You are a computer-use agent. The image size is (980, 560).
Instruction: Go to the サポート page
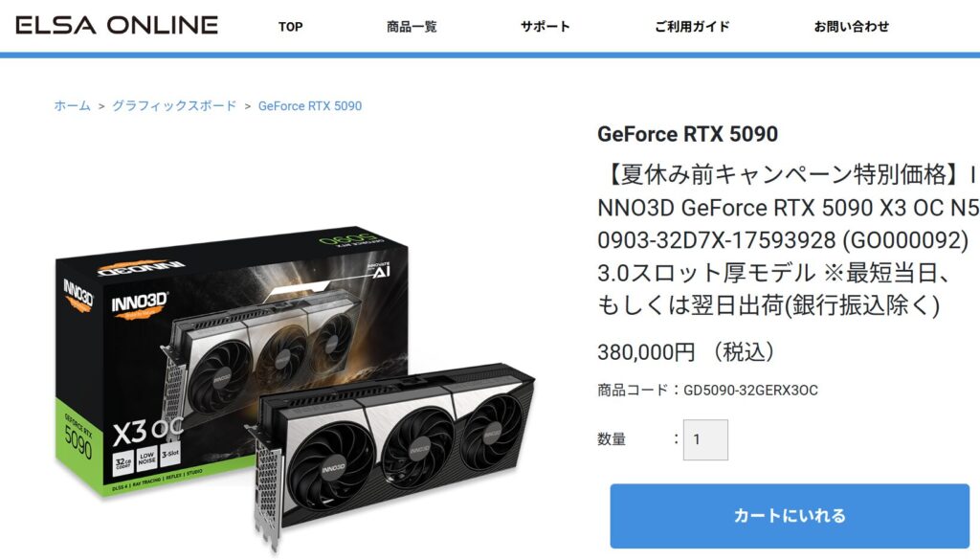point(545,27)
